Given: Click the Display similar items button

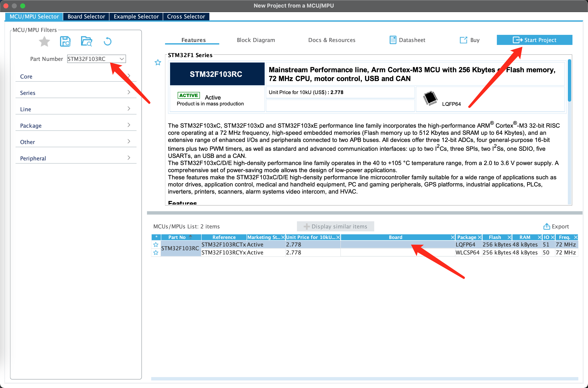Looking at the screenshot, I should click(x=335, y=226).
